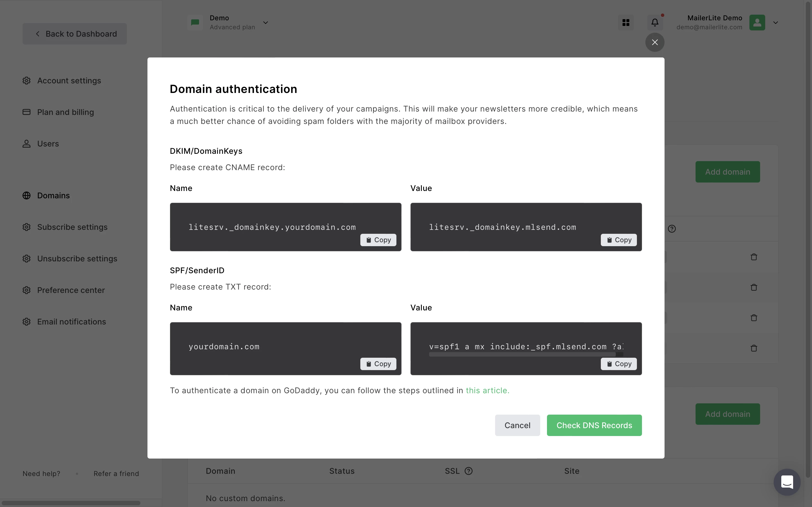Go to Plan and billing

[65, 112]
